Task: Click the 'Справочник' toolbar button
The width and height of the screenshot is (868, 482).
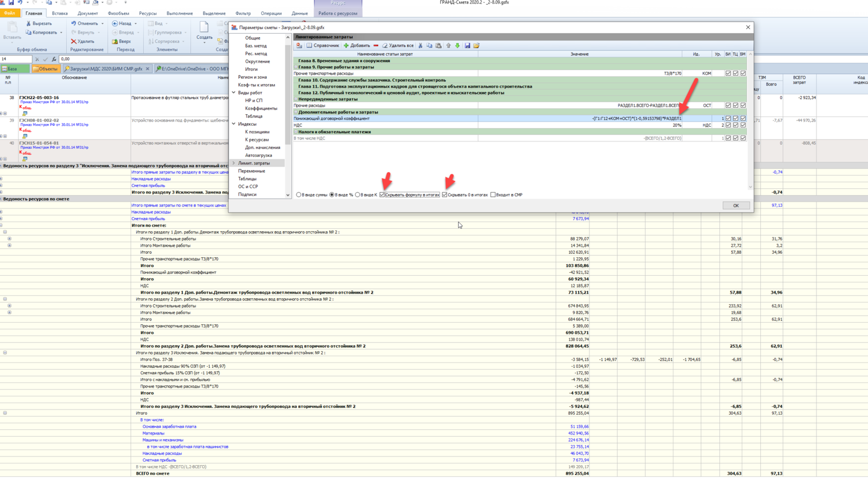Action: pyautogui.click(x=323, y=46)
